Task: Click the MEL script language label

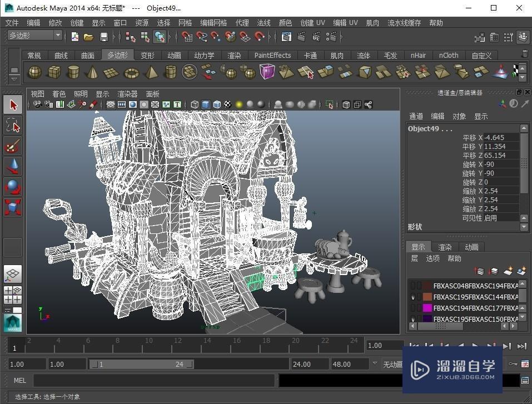Action: (x=19, y=381)
